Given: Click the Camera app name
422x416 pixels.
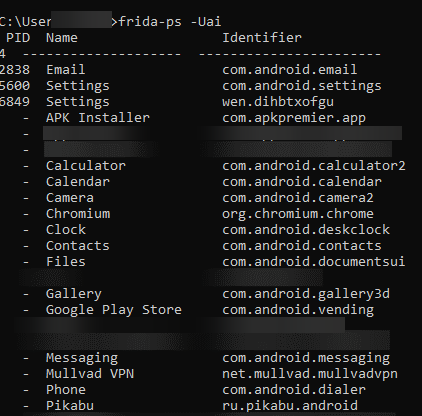Looking at the screenshot, I should 70,198.
